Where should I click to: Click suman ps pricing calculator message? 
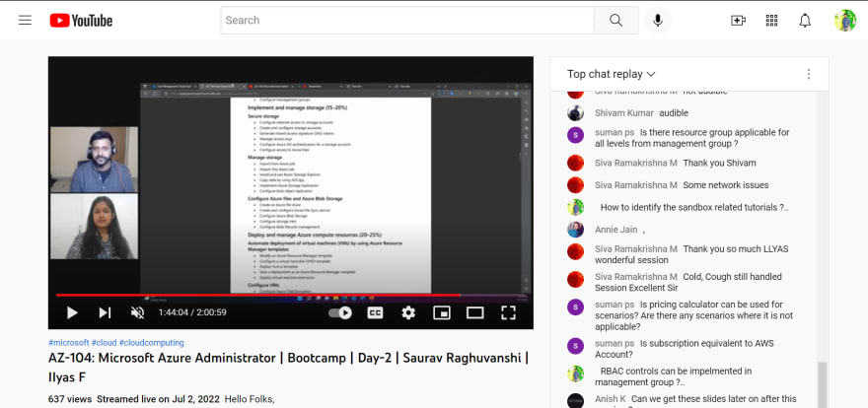[x=694, y=315]
